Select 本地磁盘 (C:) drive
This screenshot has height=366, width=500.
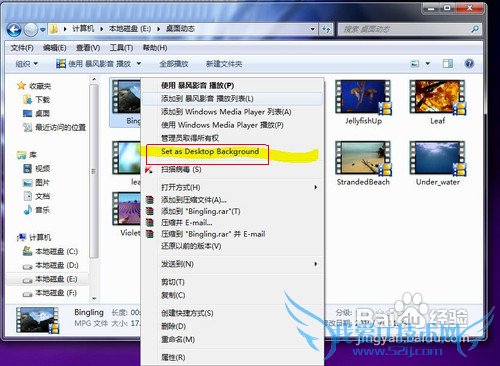click(x=50, y=251)
